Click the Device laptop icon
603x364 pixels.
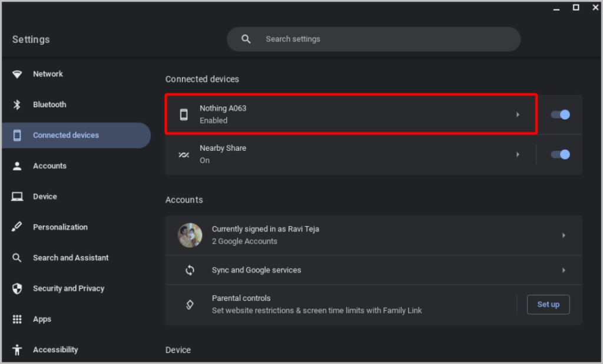coord(17,197)
